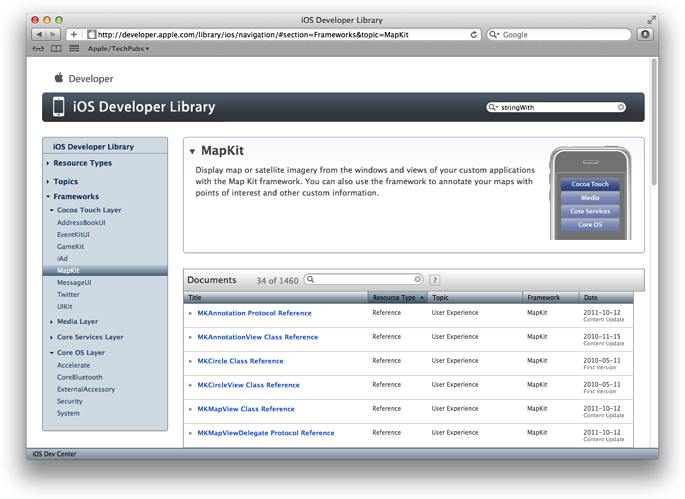Select GameKit framework
685x499 pixels.
(71, 246)
